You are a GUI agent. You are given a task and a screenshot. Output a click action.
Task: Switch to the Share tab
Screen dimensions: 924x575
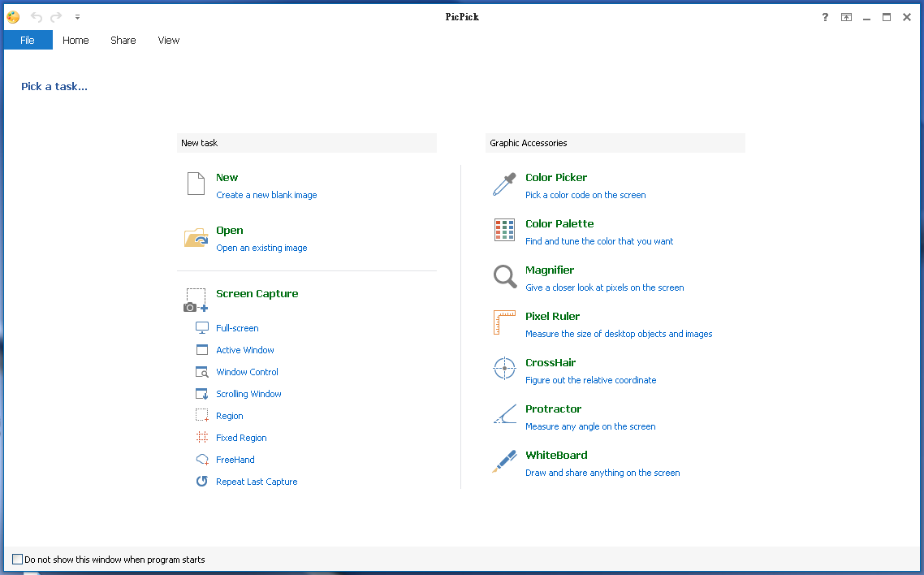click(123, 40)
